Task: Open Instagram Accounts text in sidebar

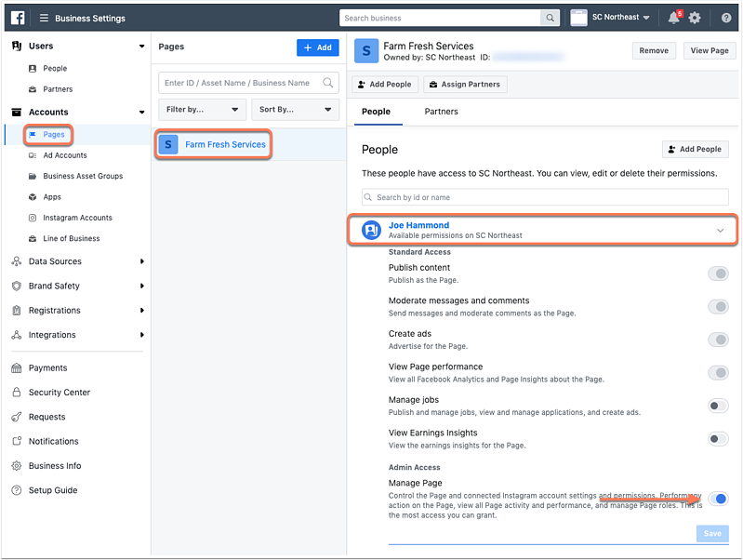Action: (78, 218)
